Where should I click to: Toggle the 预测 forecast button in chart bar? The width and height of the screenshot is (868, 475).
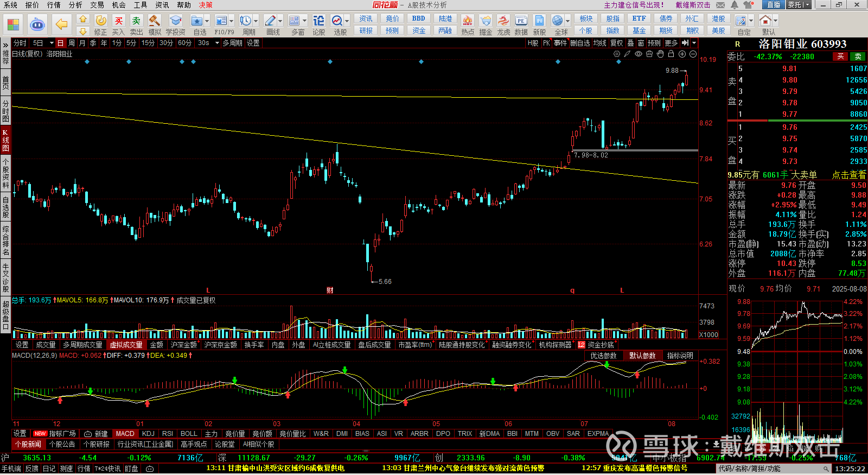pos(654,43)
